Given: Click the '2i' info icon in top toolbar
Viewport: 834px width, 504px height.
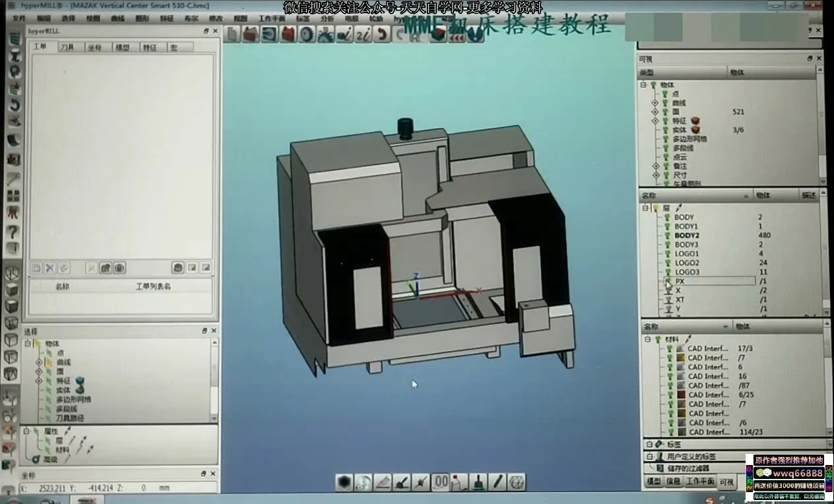Looking at the screenshot, I should point(363,35).
